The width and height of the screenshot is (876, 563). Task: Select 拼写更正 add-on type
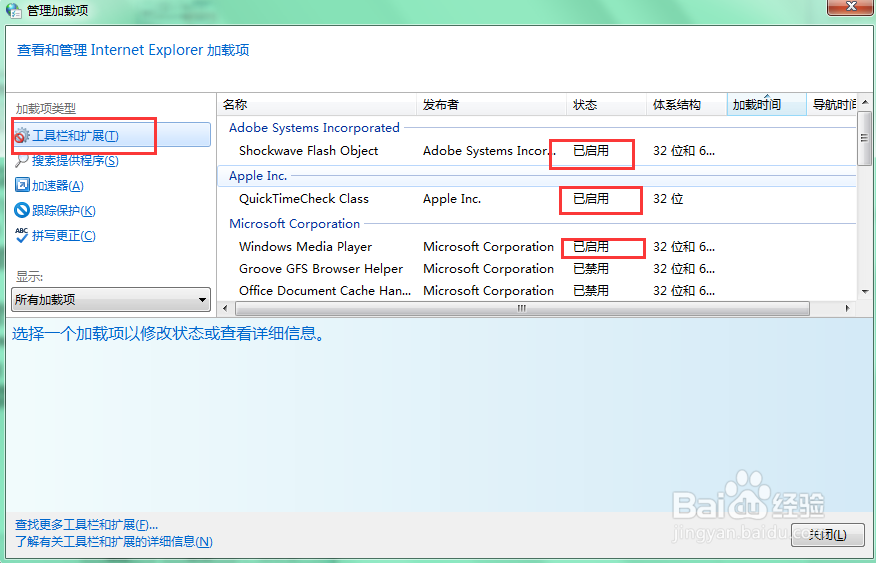point(64,236)
